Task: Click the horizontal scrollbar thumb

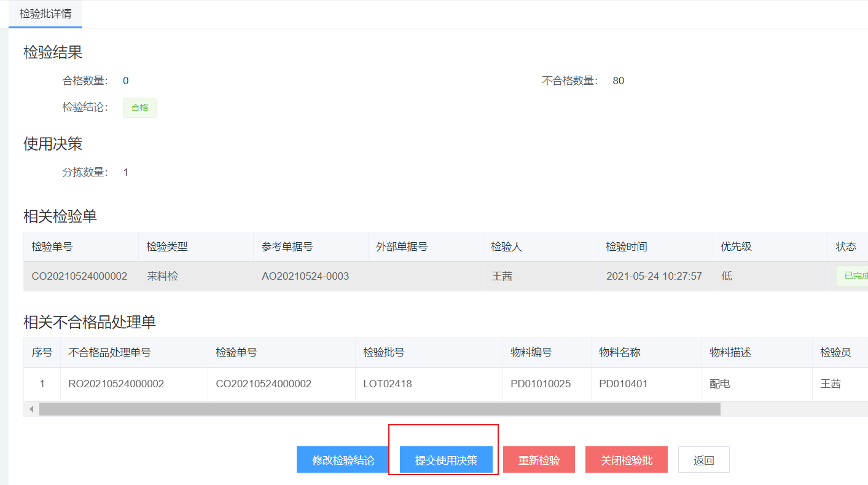Action: (x=379, y=409)
